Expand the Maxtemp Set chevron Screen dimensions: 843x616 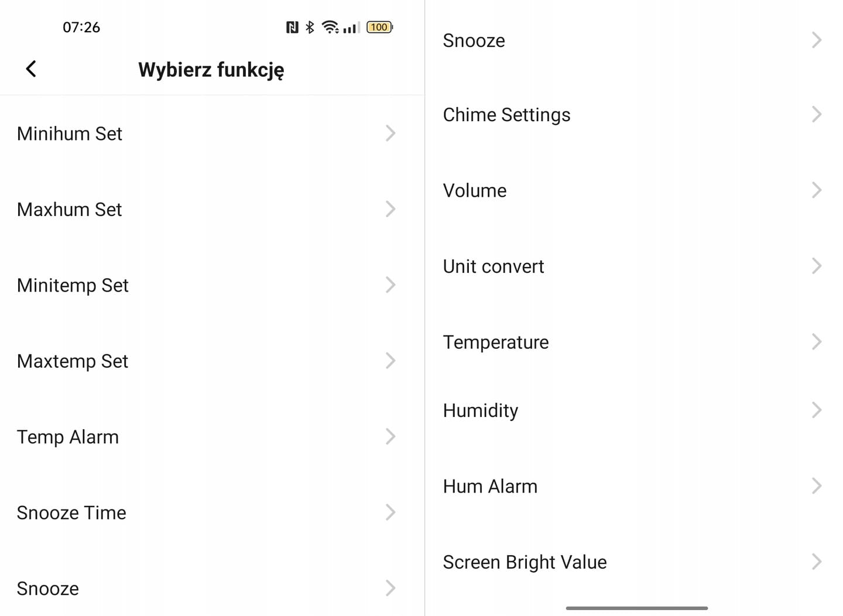coord(390,361)
